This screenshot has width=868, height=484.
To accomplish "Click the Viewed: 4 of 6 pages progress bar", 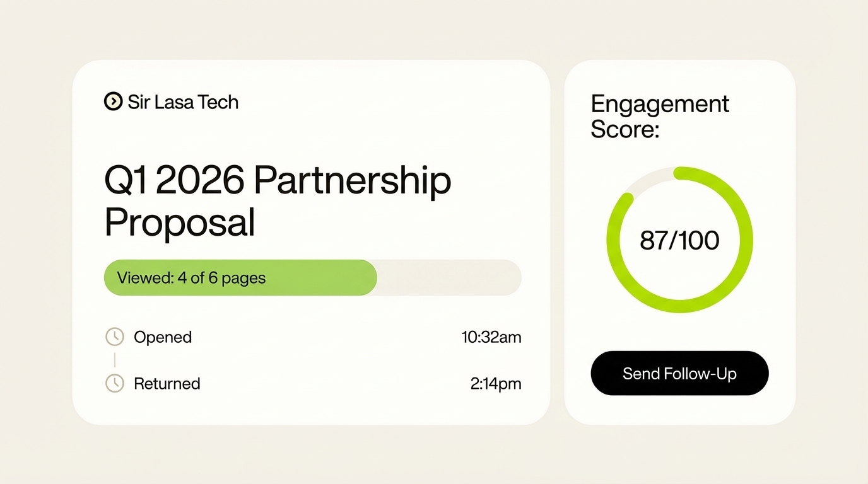I will point(312,277).
